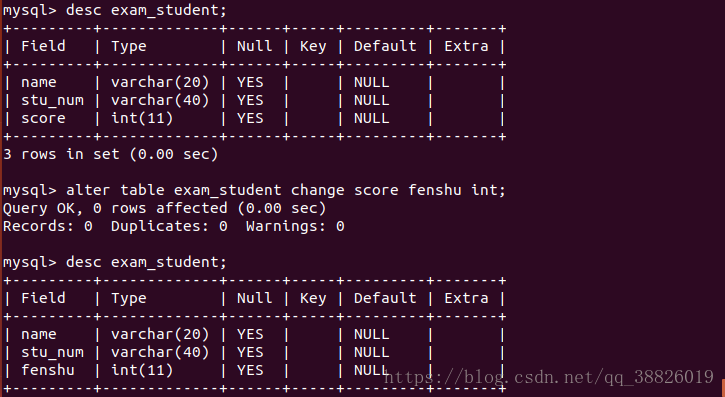The width and height of the screenshot is (725, 397).
Task: Click 'varchar(40)' type in the second table
Action: tap(160, 352)
